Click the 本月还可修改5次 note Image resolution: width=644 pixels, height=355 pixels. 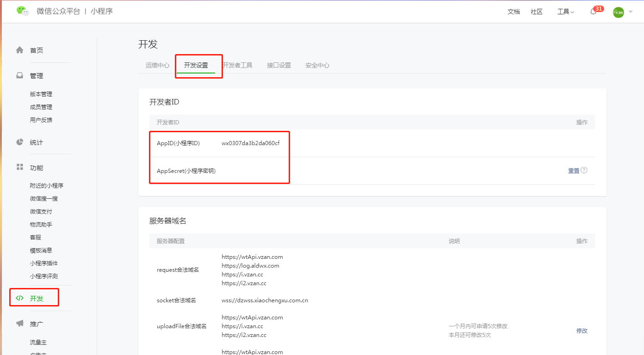point(470,335)
